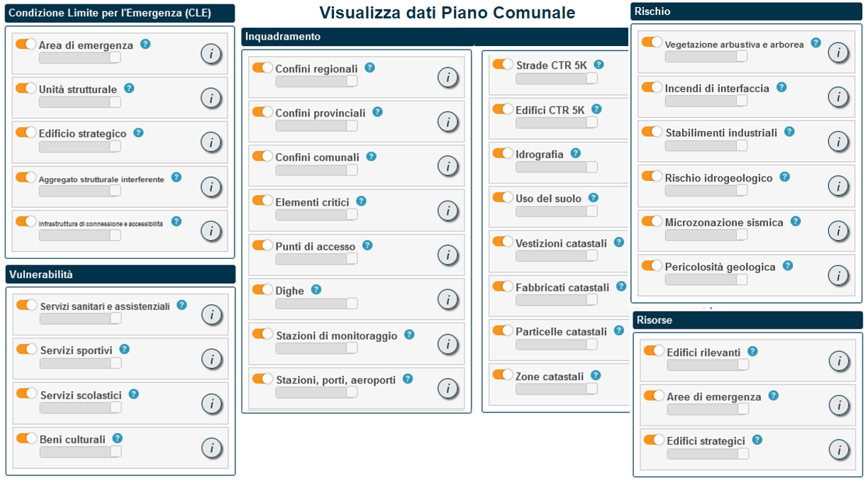Click the Fabbricati catastali layer label
Viewport: 868px width, 483px height.
coord(562,287)
